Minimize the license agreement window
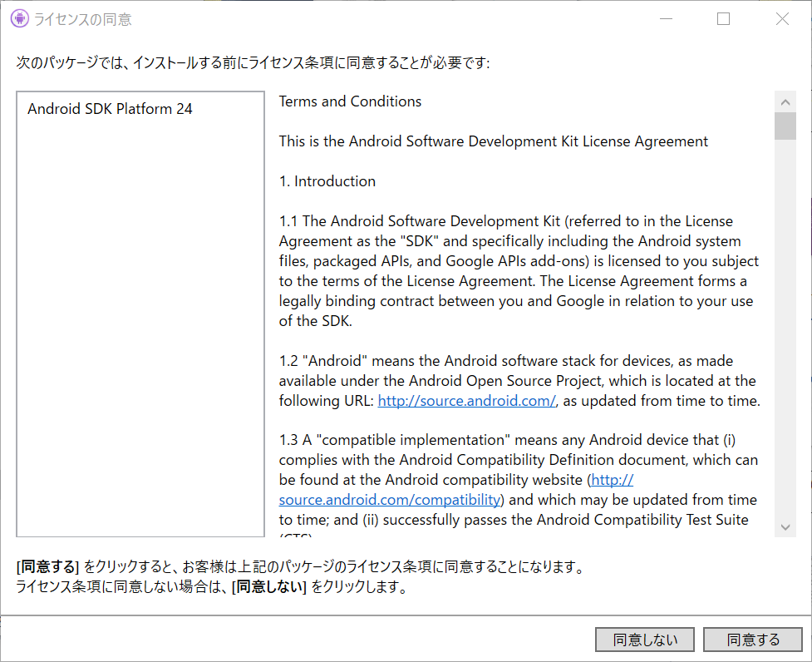The height and width of the screenshot is (662, 812). [x=666, y=19]
